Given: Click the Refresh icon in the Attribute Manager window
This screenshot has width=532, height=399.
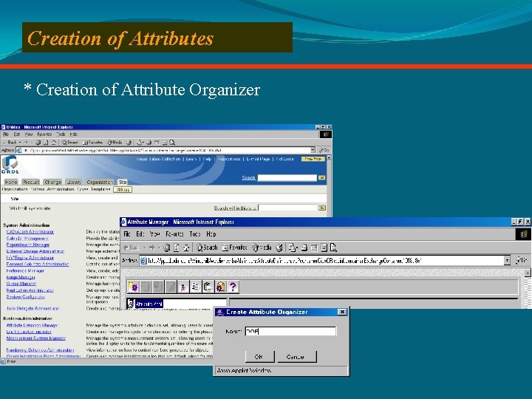Looking at the screenshot, I should click(177, 248).
